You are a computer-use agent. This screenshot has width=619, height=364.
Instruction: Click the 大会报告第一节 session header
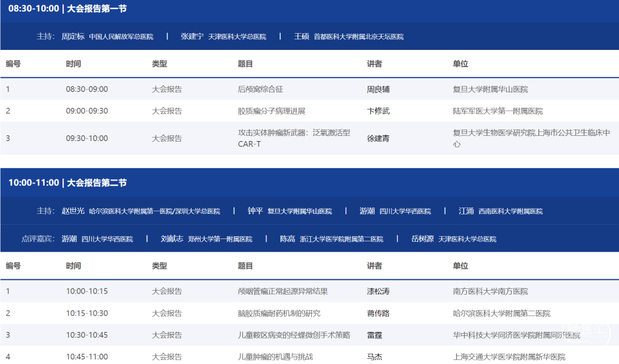coord(68,9)
